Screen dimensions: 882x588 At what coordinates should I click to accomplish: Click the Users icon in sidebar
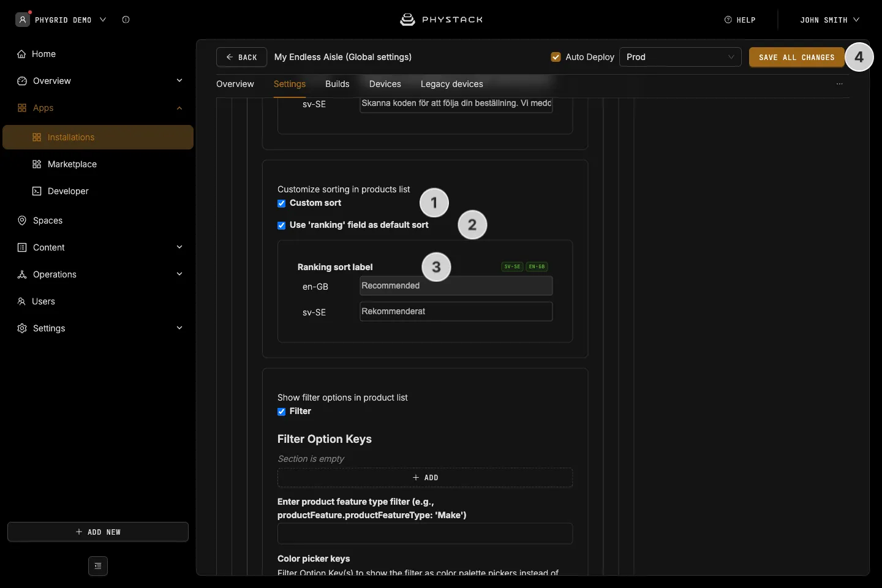21,301
